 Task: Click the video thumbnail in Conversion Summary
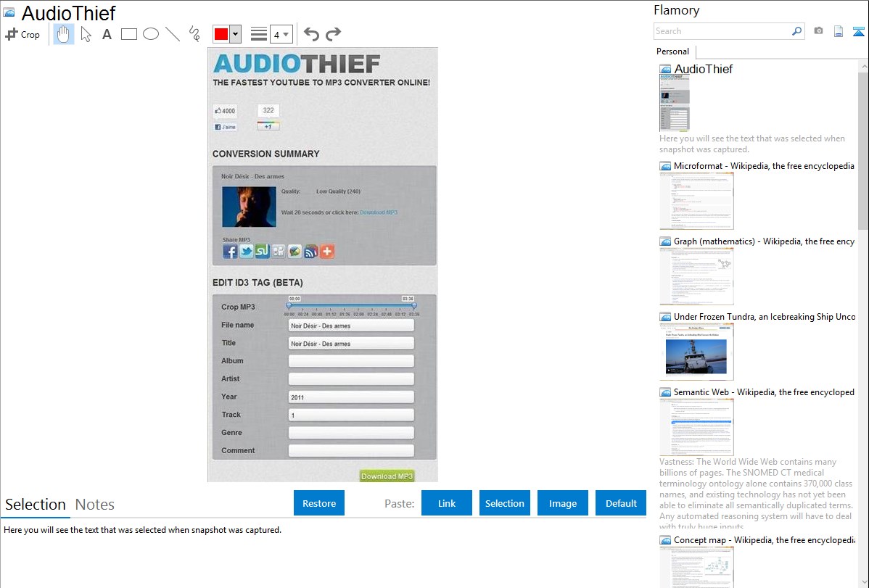(x=249, y=207)
